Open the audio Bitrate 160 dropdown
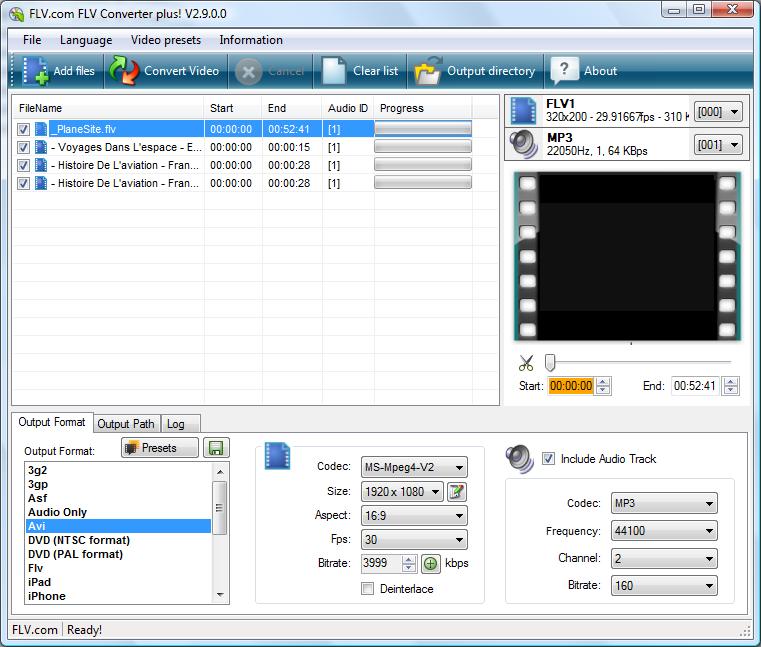The width and height of the screenshot is (761, 647). click(664, 585)
